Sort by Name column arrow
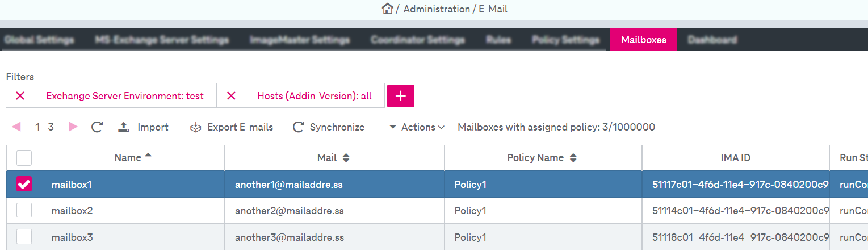The image size is (868, 251). coord(149,155)
